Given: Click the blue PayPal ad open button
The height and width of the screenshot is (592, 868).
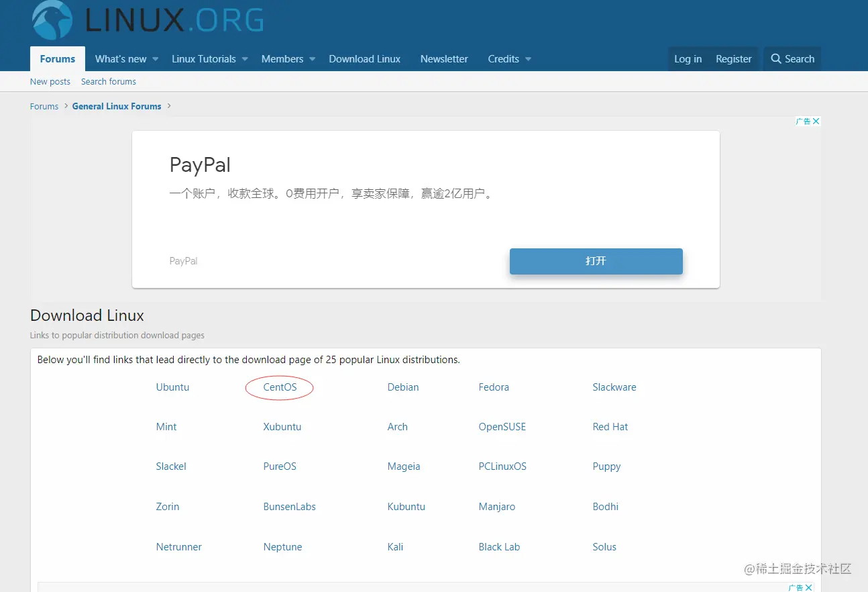Looking at the screenshot, I should (596, 261).
